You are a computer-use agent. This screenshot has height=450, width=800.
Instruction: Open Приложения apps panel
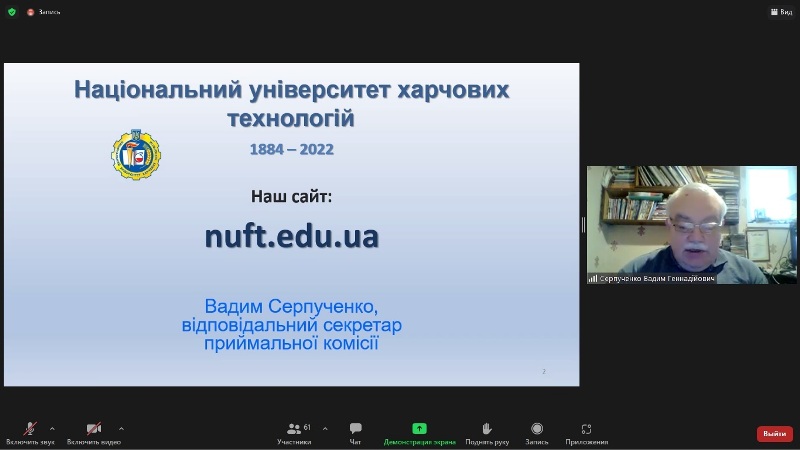(x=586, y=433)
